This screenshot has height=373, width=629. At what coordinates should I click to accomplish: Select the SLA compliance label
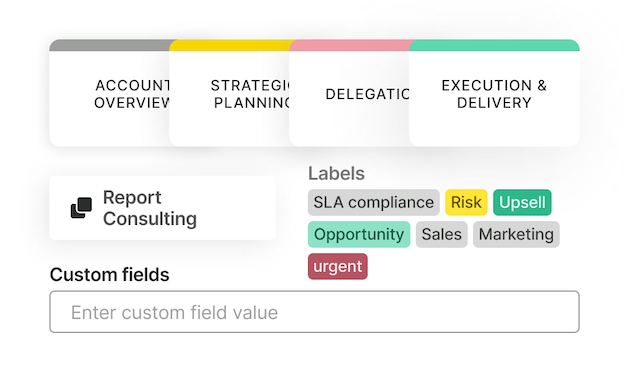373,203
